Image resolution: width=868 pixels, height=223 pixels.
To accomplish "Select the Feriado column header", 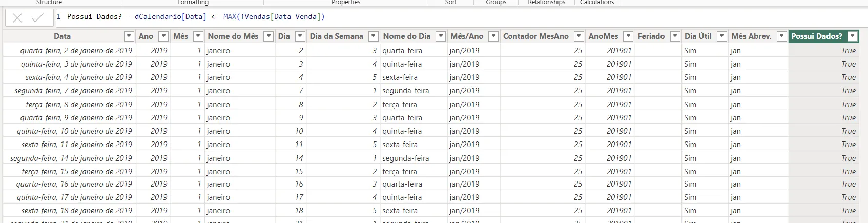I will tap(651, 36).
